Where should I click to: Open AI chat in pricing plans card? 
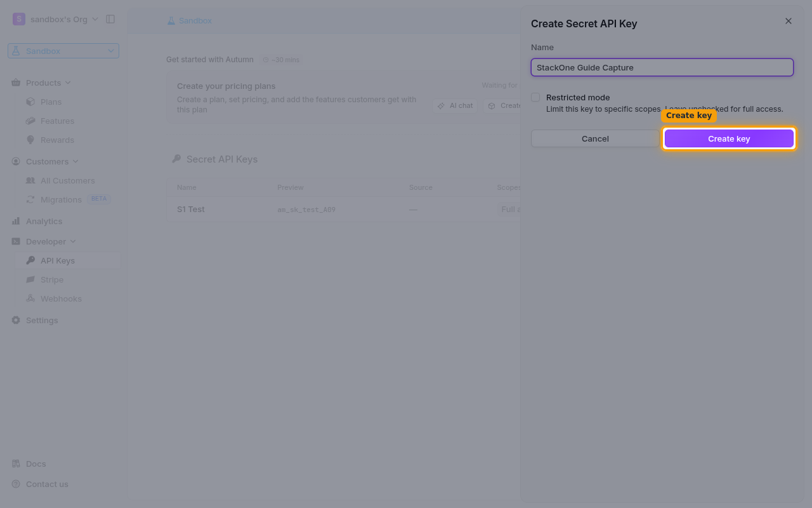455,105
